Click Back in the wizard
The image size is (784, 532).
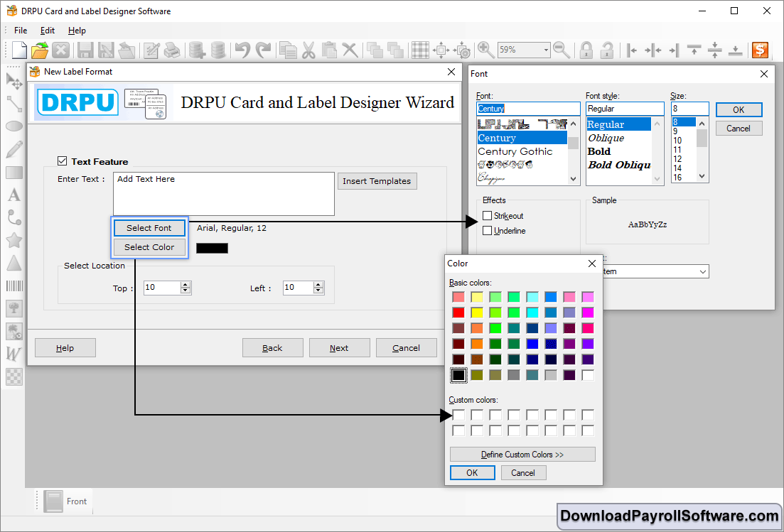tap(272, 347)
